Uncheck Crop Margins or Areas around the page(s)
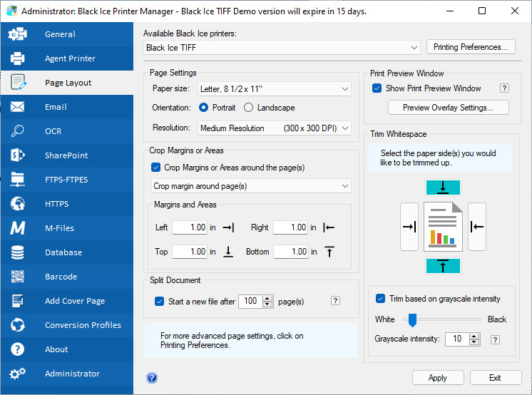Viewport: 532px width, 395px height. (x=155, y=168)
